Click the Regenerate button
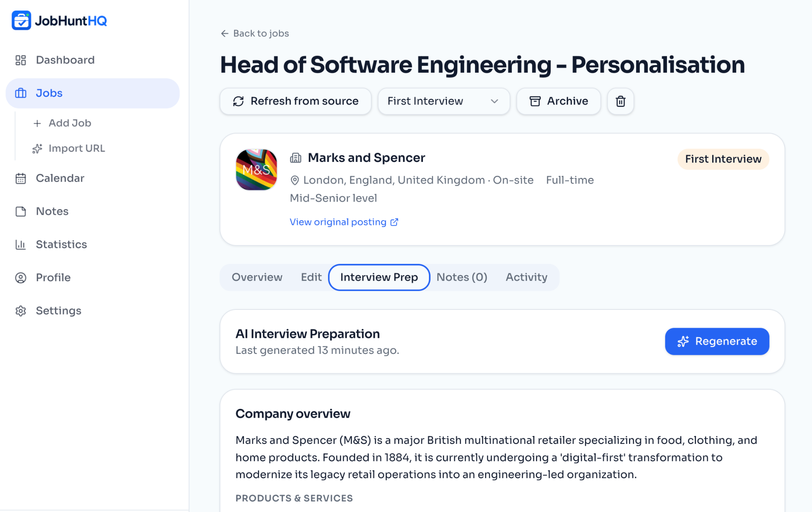This screenshot has height=512, width=812. [x=717, y=341]
